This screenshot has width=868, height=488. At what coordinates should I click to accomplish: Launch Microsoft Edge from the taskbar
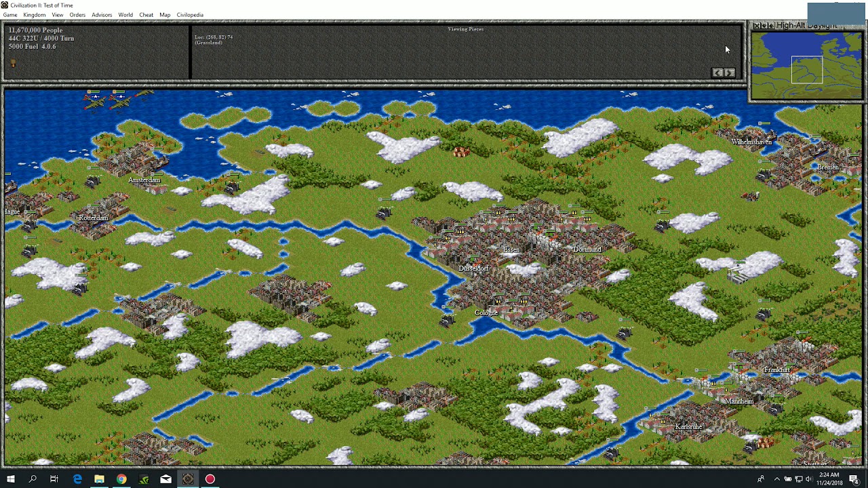(77, 479)
